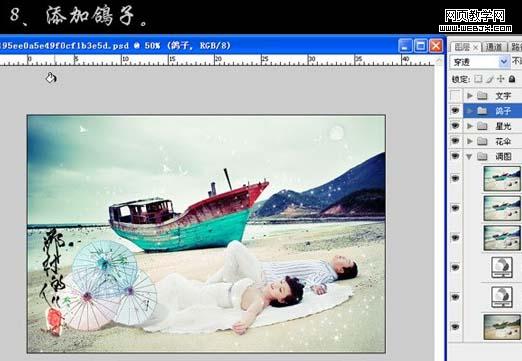Screen dimensions: 522x361
Task: Toggle eye of upper adjustment layer
Action: click(x=455, y=267)
